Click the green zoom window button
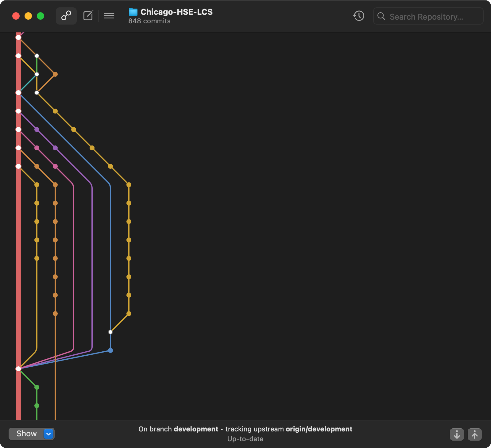This screenshot has width=491, height=448. point(41,16)
